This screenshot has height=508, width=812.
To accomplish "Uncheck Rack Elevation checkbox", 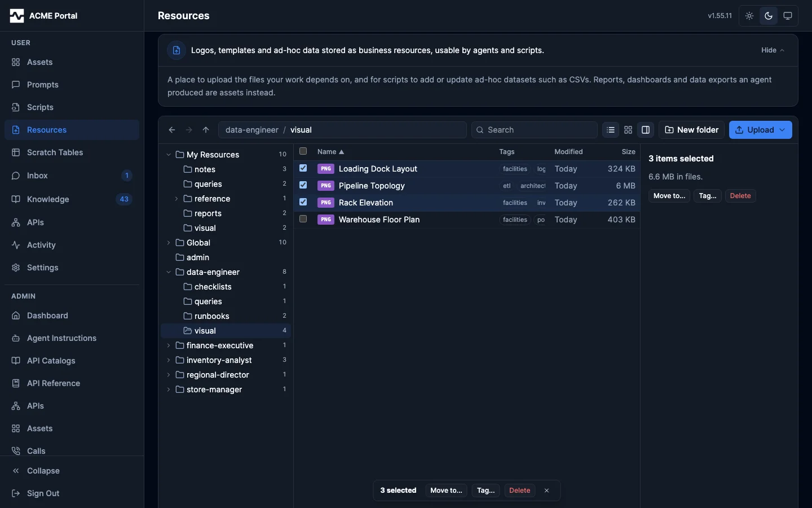I will [303, 202].
